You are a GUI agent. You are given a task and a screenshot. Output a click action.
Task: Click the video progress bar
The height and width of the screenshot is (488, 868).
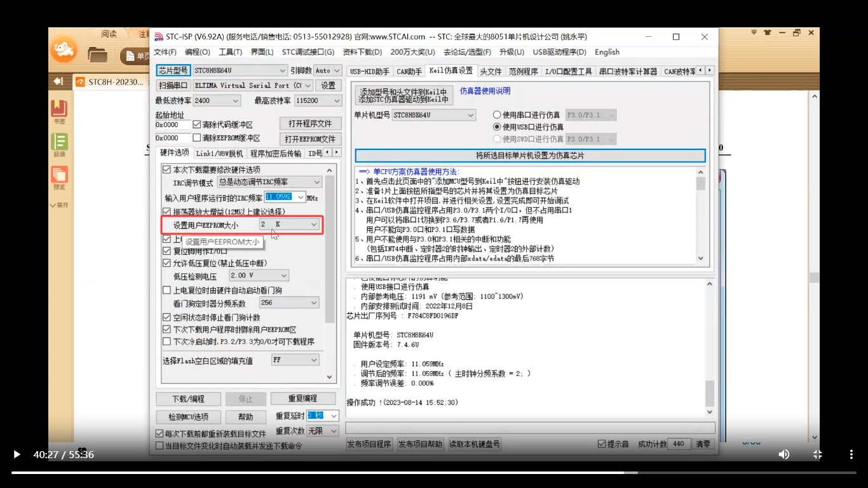(x=434, y=471)
